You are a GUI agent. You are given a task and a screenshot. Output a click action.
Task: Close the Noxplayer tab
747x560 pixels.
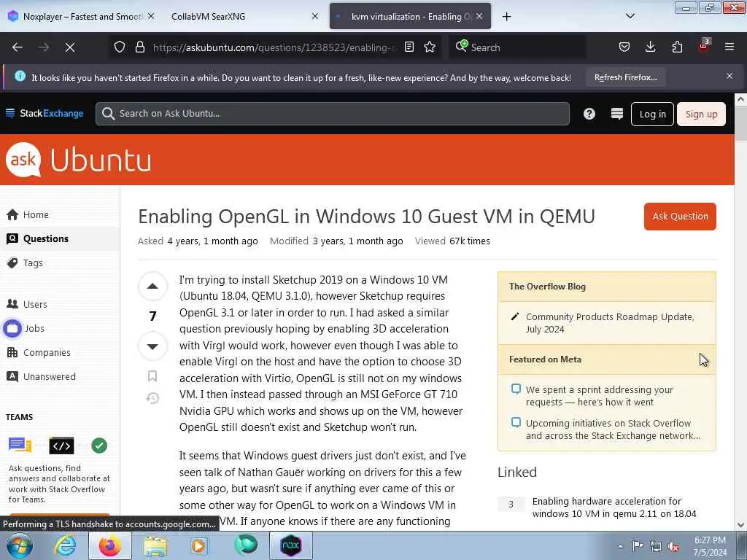(x=150, y=16)
